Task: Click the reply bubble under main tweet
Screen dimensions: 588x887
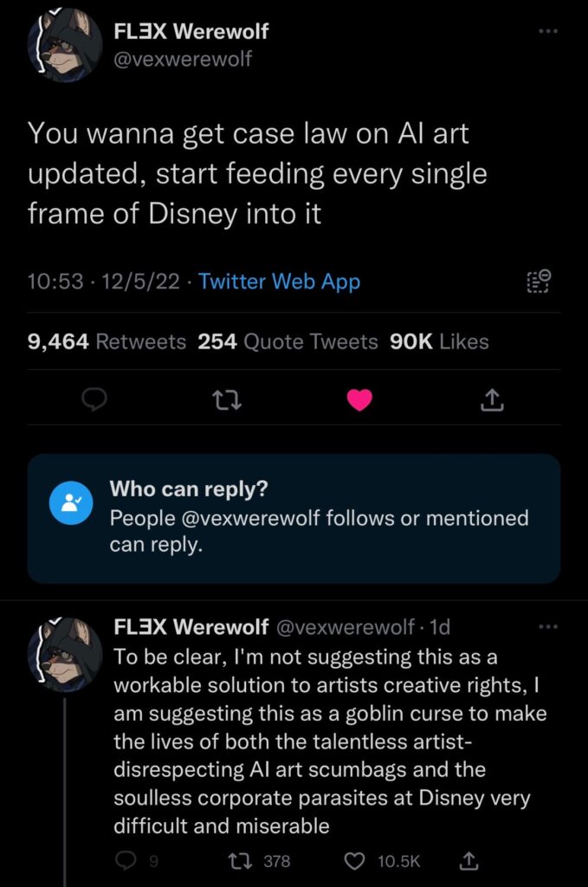Action: coord(94,400)
